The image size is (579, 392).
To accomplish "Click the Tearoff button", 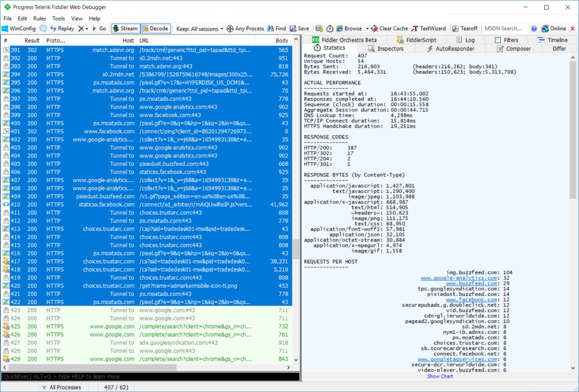I will (x=465, y=29).
